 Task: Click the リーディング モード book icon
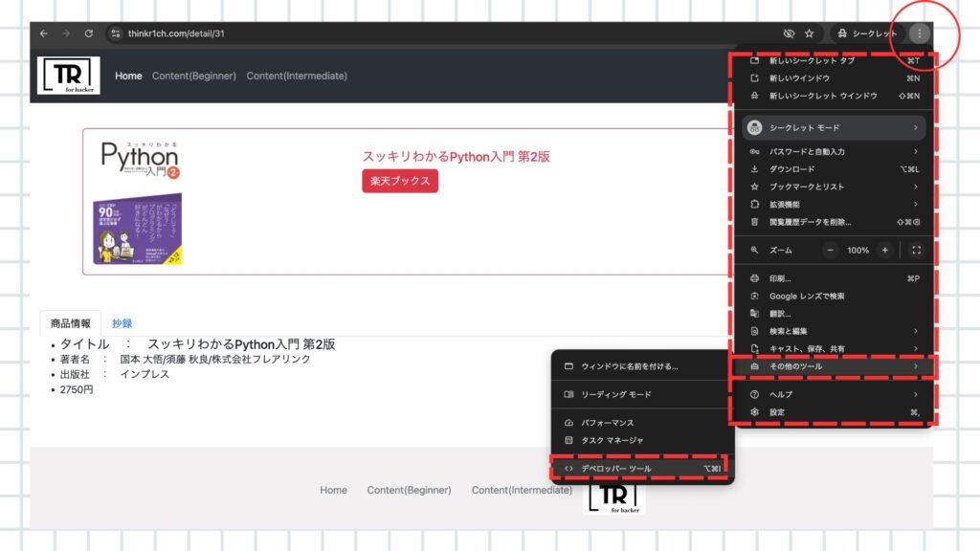click(568, 395)
